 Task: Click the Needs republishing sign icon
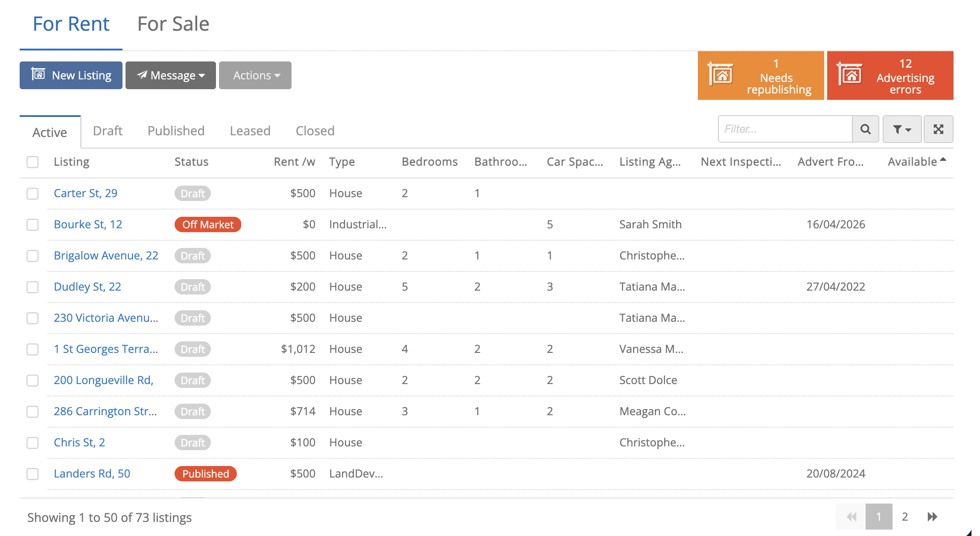coord(721,74)
